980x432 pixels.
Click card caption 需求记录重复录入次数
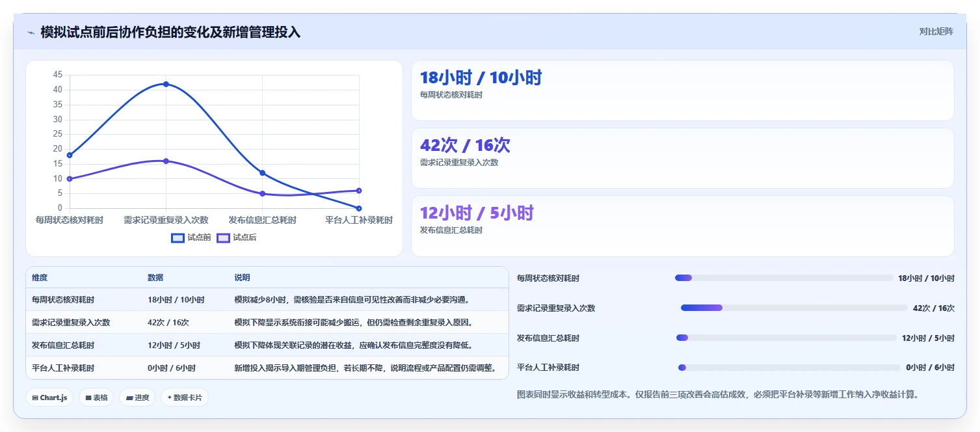[x=459, y=163]
